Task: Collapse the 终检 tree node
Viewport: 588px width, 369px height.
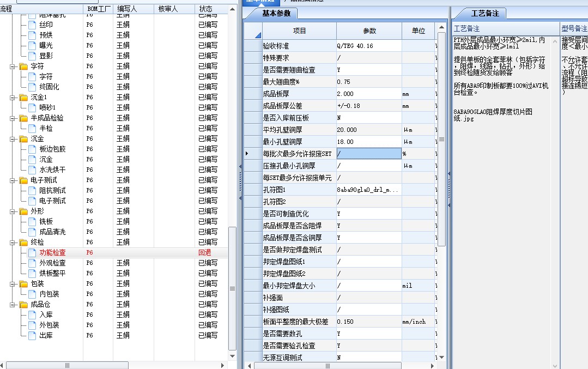Action: coord(13,243)
